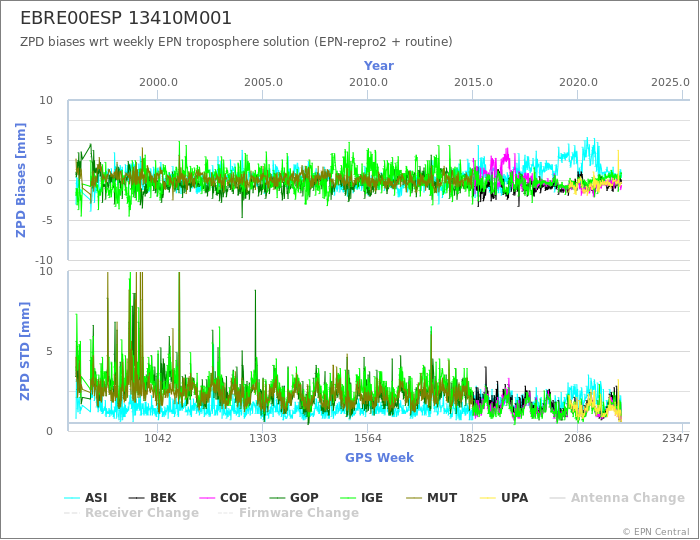Click the 2347 GPS week tick label
This screenshot has height=540, width=700.
(x=676, y=438)
